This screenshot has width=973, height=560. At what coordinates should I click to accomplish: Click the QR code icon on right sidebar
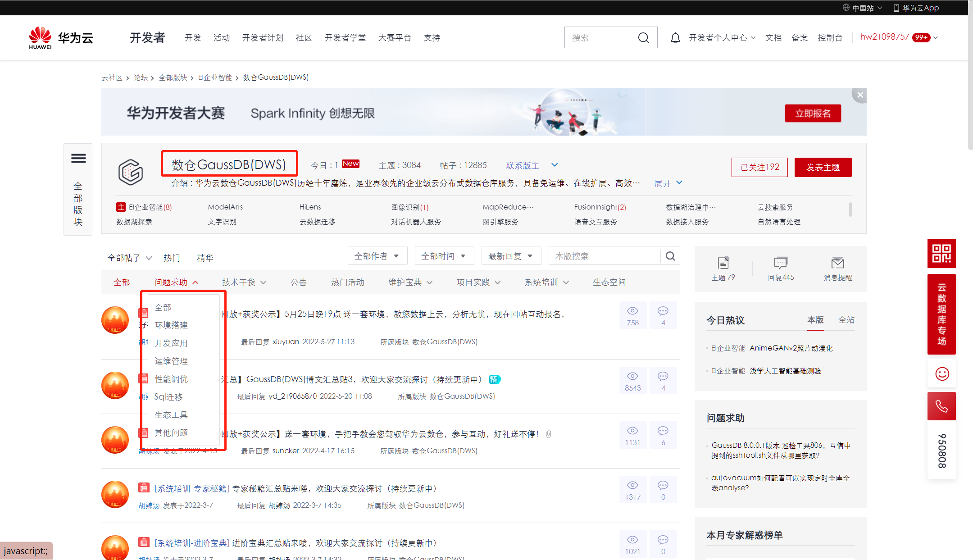[941, 254]
